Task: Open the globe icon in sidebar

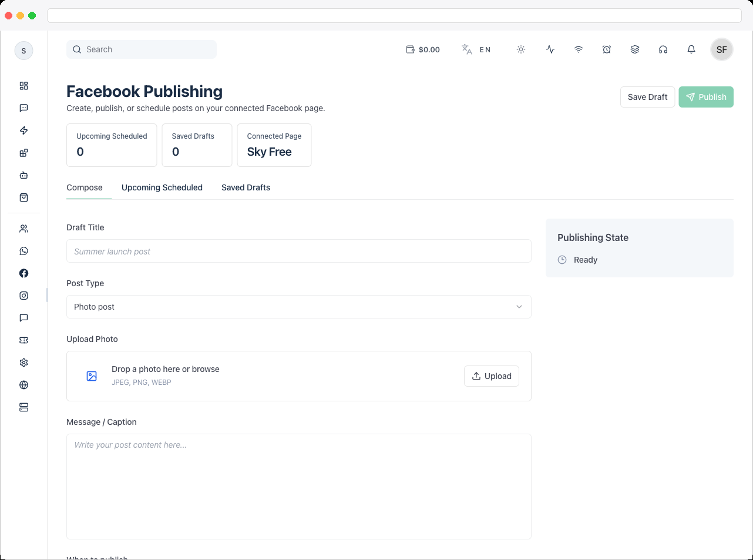Action: (23, 385)
